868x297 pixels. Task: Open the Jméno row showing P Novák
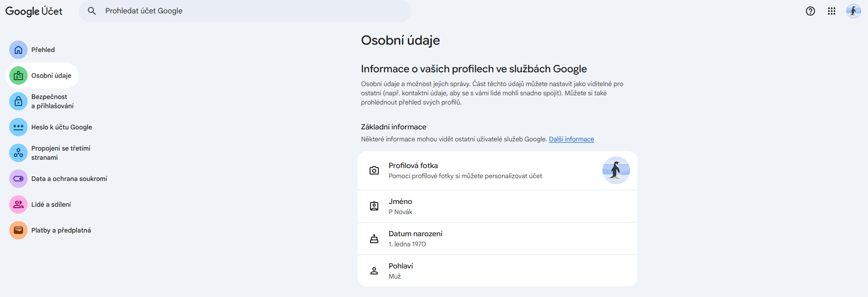click(497, 206)
